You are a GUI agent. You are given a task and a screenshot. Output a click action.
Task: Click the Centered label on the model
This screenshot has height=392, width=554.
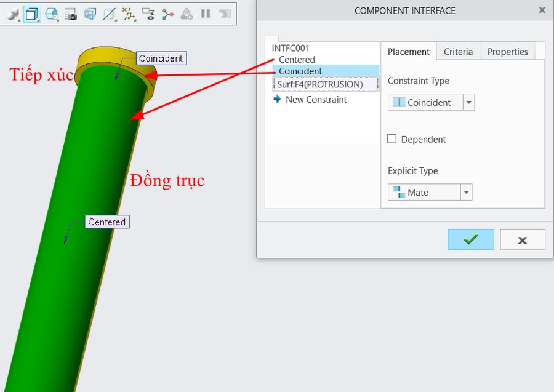click(107, 222)
